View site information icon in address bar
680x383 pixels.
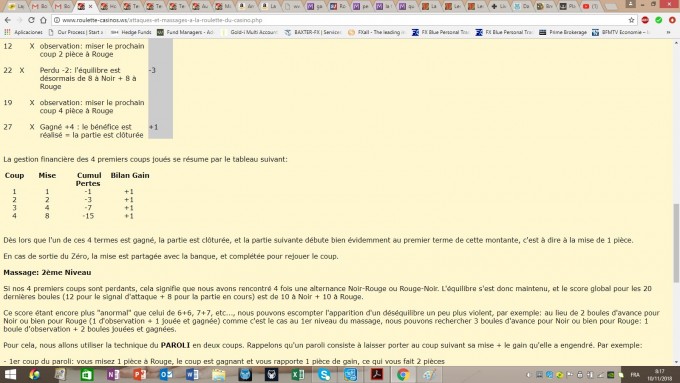click(x=56, y=20)
